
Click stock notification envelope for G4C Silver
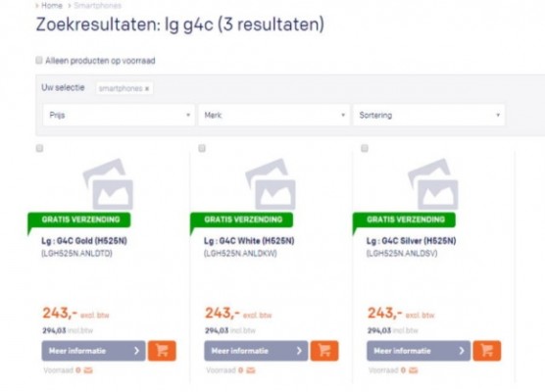(413, 370)
